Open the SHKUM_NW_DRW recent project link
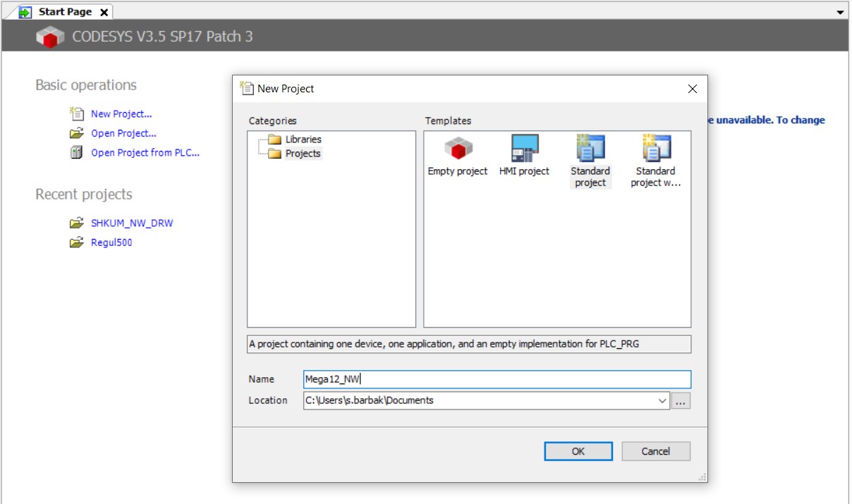852x504 pixels. [132, 223]
